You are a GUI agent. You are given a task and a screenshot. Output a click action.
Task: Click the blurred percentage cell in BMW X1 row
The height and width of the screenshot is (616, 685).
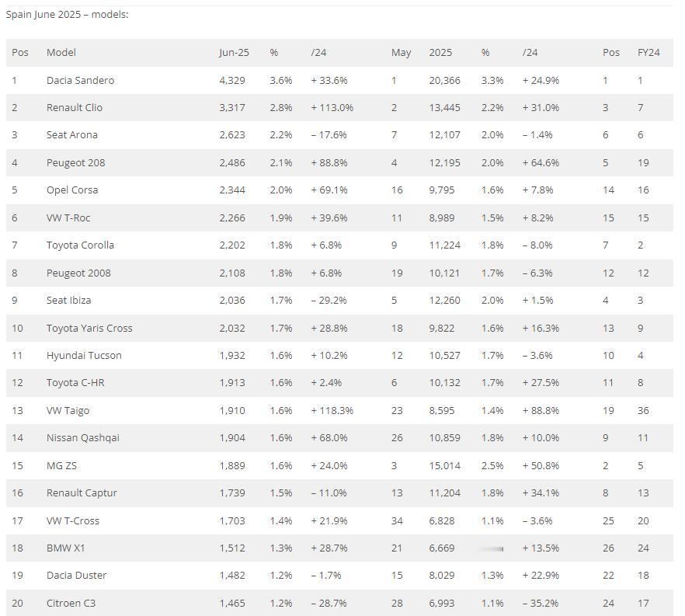[492, 548]
